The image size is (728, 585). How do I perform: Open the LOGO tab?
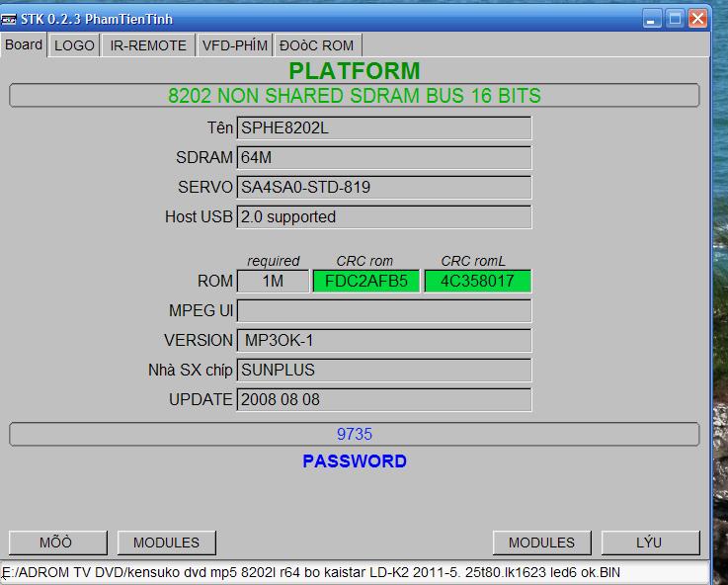click(74, 45)
